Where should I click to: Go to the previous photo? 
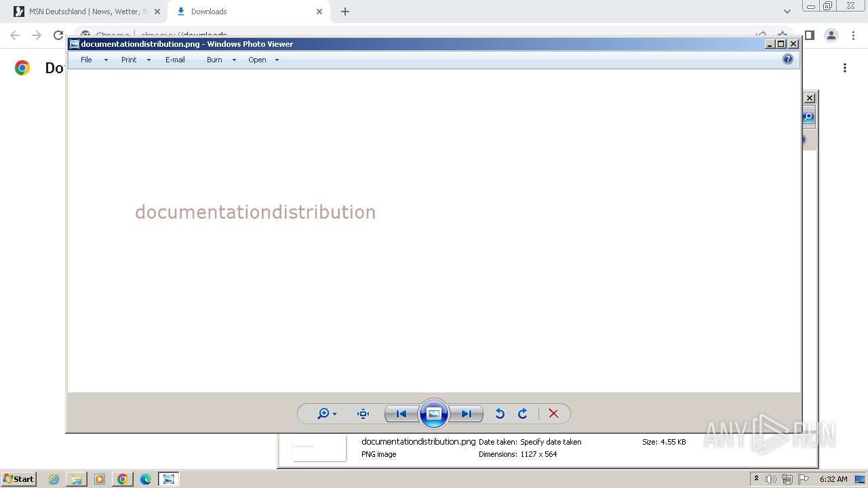pyautogui.click(x=401, y=413)
